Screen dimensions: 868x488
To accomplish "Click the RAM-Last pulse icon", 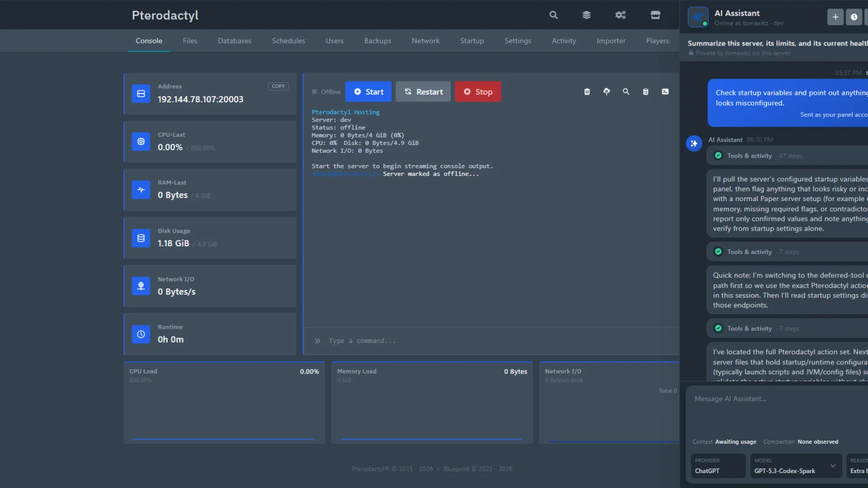I will 141,190.
